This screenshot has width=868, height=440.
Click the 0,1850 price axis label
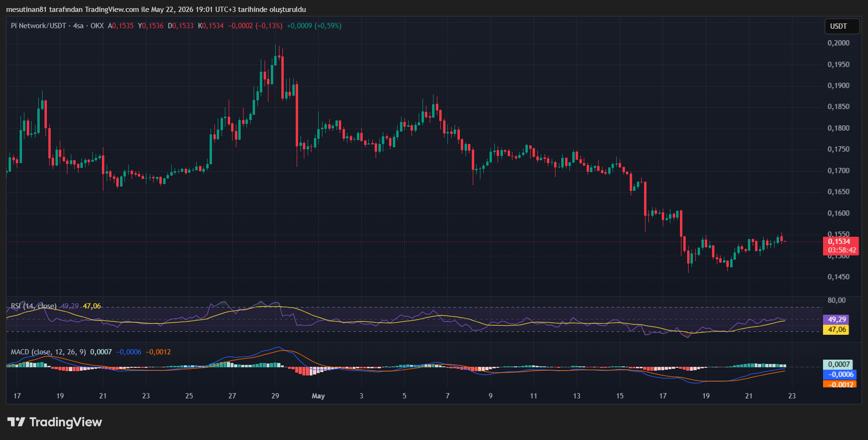839,107
